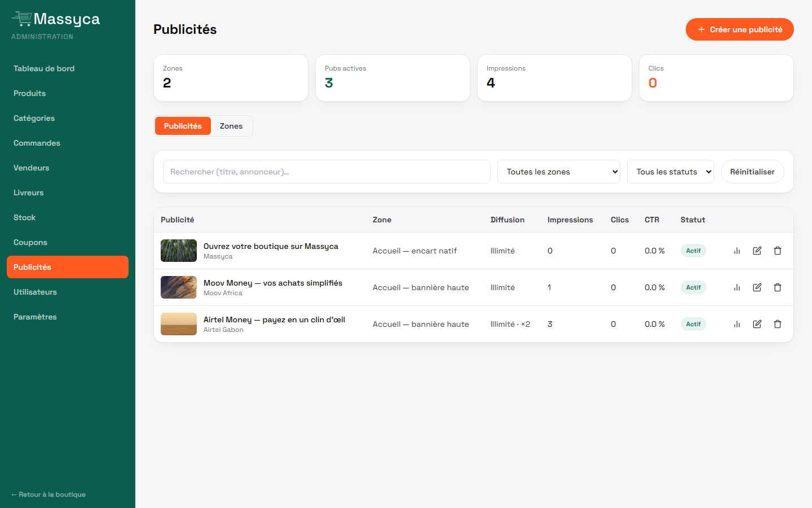
Task: Open Coupons in the sidebar
Action: pos(68,242)
